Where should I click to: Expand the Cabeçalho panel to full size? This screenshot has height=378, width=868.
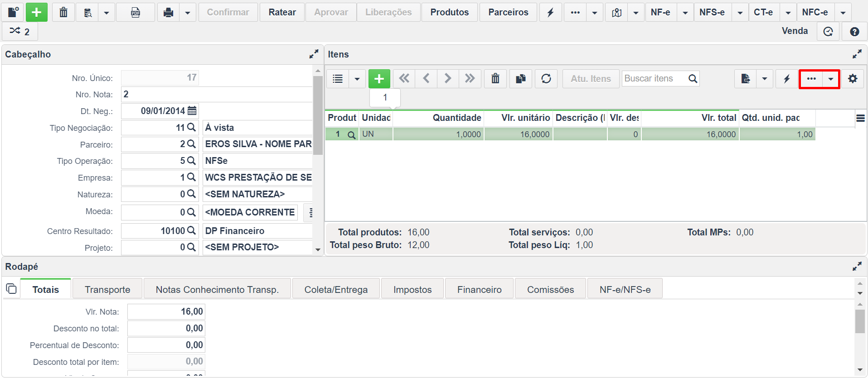click(x=314, y=54)
